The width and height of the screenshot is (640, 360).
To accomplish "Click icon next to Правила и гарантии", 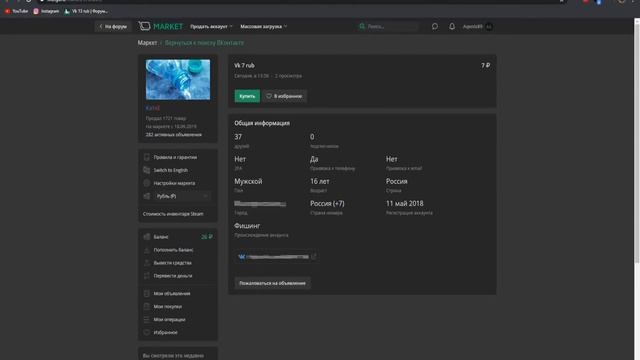I will tap(147, 157).
